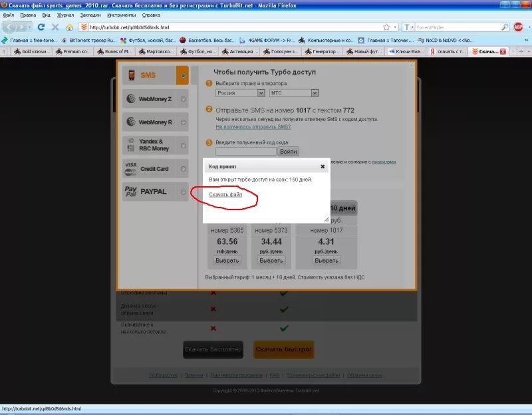Click the Forward navigation arrow
Screen dimensions: 532x415
coord(21,27)
